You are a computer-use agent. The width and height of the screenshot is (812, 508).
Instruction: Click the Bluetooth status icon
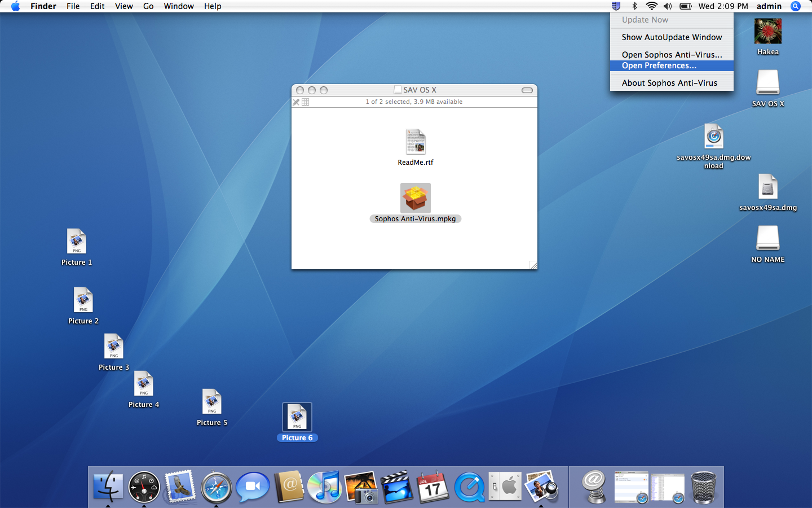(x=634, y=6)
